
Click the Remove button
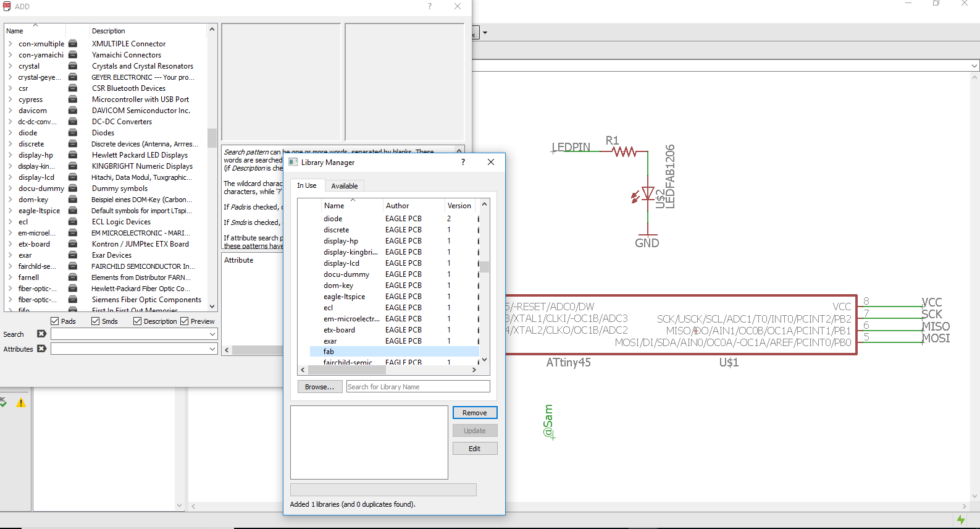pyautogui.click(x=474, y=413)
